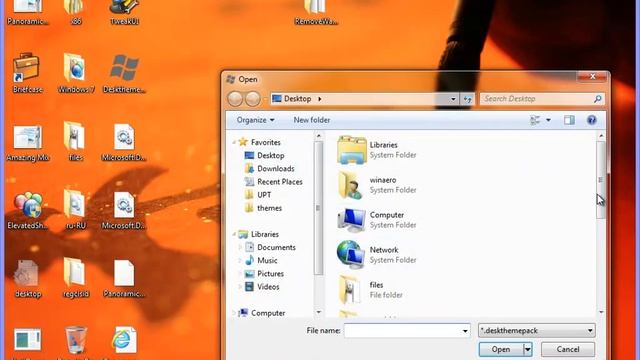Select the Windows 7 folder desktop icon
The image size is (640, 360).
tap(76, 72)
